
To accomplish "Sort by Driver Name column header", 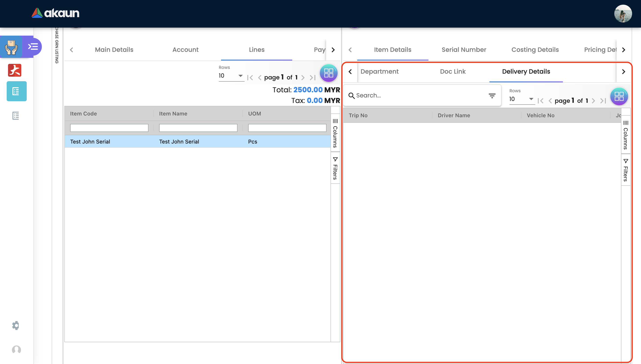I will (x=454, y=115).
